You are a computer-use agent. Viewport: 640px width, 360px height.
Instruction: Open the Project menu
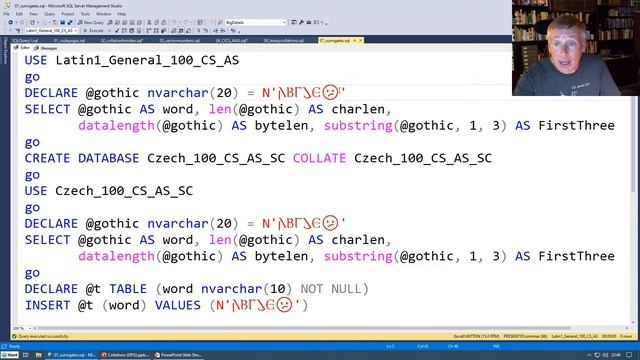68,14
